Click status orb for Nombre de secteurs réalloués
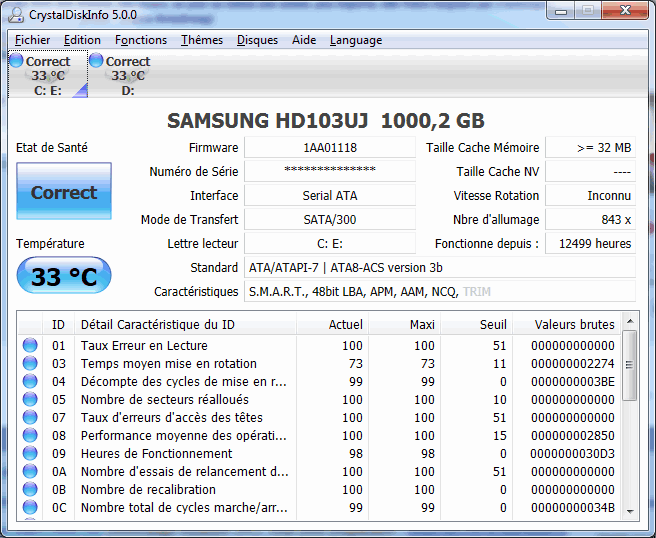The height and width of the screenshot is (538, 656). (29, 400)
